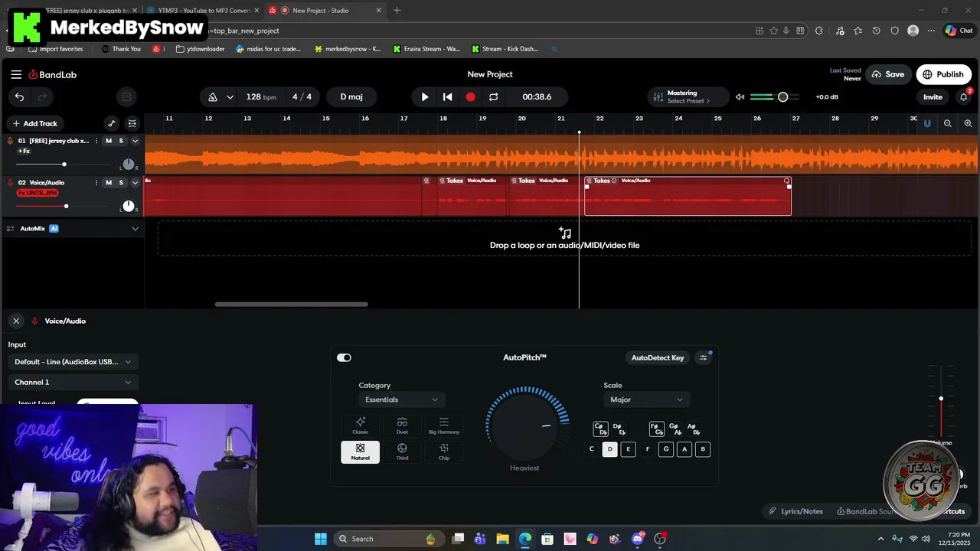Screen dimensions: 980x551
Task: Expand the Voice/Audio track chevron
Action: point(136,182)
